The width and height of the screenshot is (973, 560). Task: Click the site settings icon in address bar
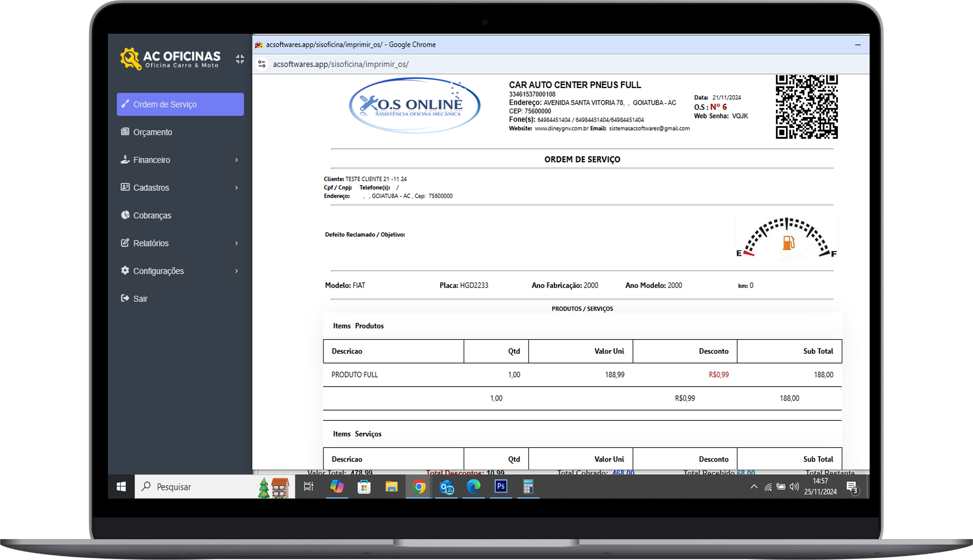[x=262, y=64]
